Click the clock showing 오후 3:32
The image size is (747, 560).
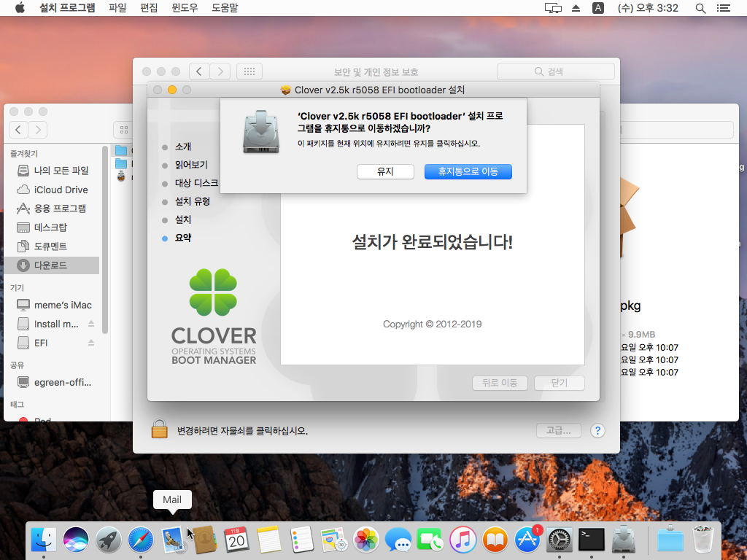pyautogui.click(x=648, y=7)
